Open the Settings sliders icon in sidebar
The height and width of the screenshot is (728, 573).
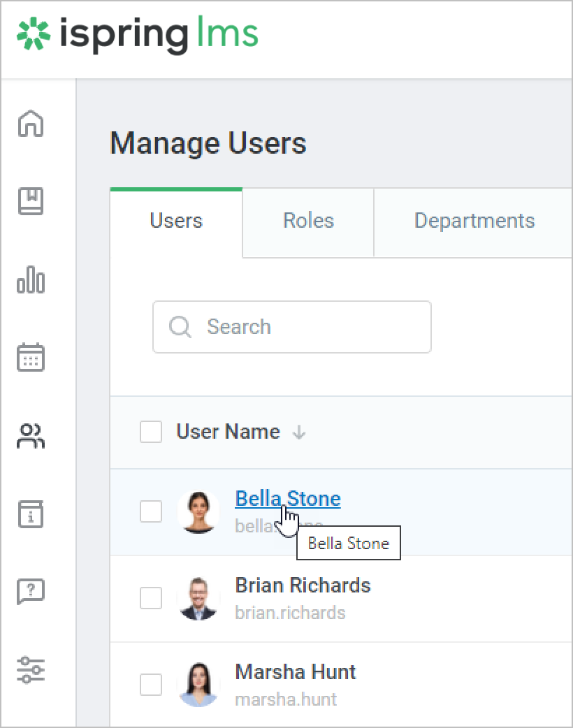pos(31,669)
